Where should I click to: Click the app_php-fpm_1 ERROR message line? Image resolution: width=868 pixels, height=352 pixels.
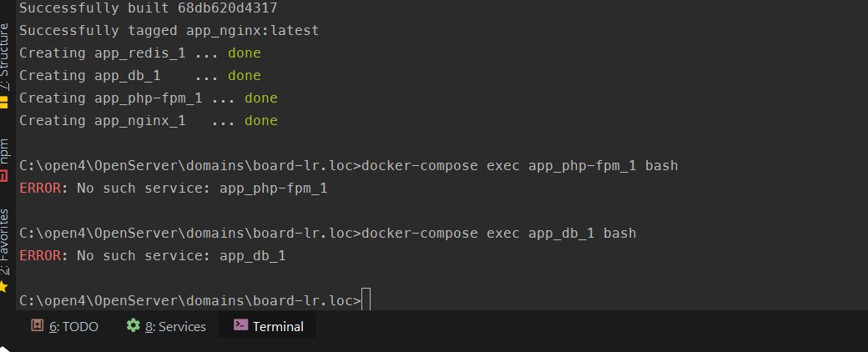point(174,189)
